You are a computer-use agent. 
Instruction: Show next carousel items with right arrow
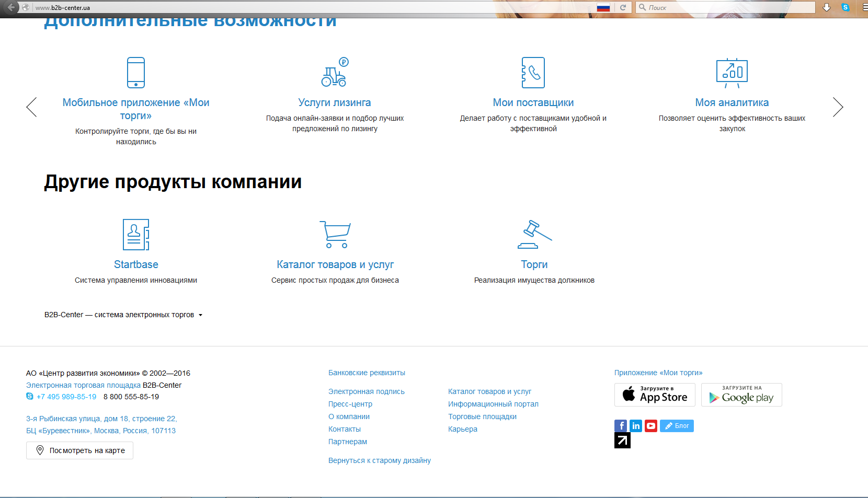838,107
